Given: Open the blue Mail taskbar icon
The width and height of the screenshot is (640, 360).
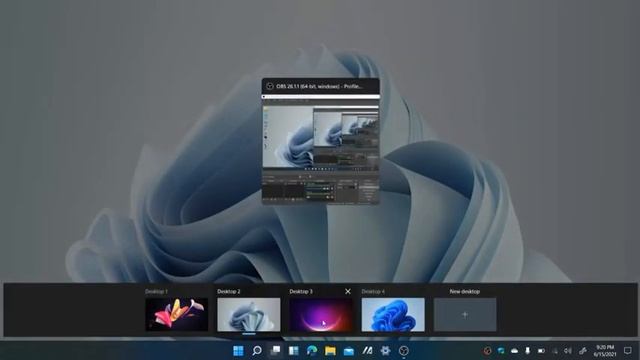Looking at the screenshot, I should [x=349, y=351].
